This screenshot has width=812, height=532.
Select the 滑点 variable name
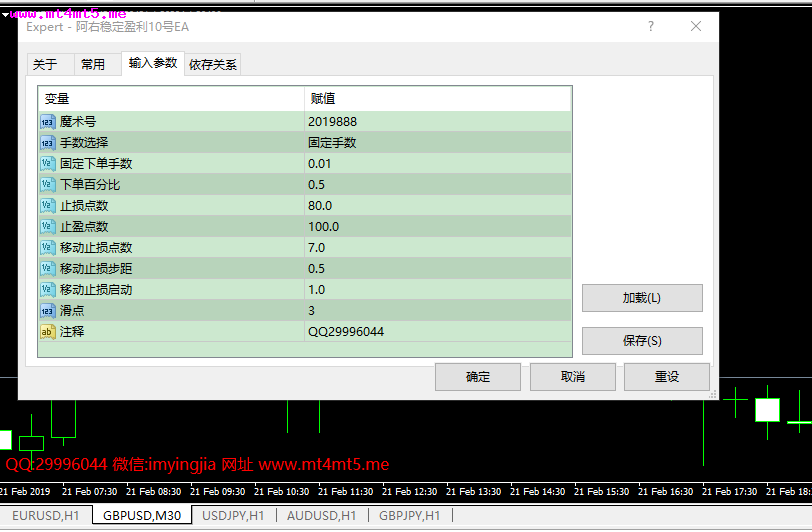pyautogui.click(x=72, y=311)
